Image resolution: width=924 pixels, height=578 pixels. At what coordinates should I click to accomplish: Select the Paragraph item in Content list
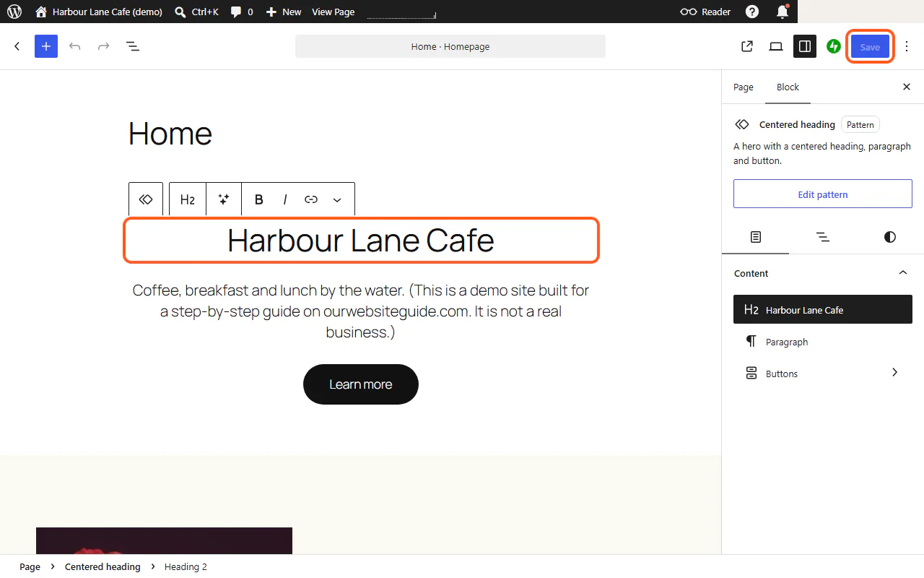pos(823,342)
